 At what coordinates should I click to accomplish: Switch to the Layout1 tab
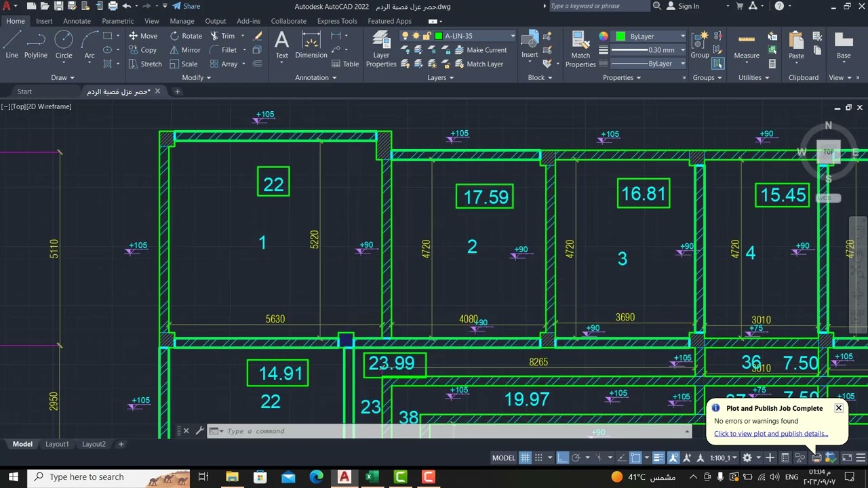[57, 444]
